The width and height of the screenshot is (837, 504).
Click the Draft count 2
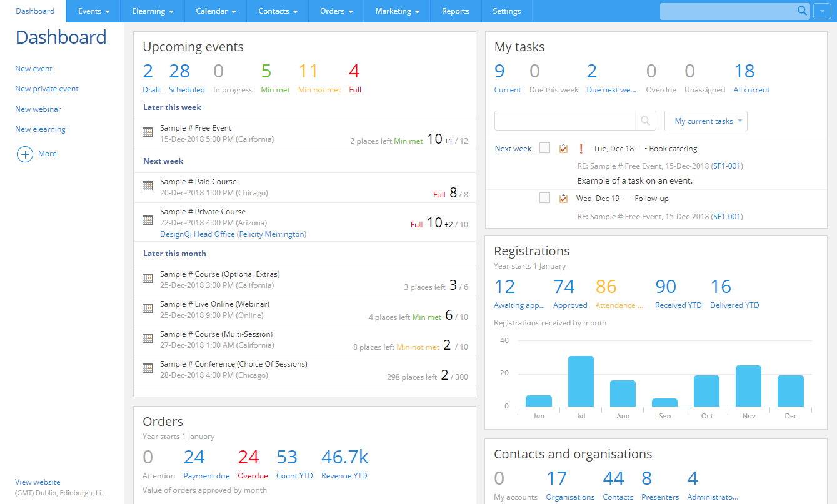pos(148,71)
